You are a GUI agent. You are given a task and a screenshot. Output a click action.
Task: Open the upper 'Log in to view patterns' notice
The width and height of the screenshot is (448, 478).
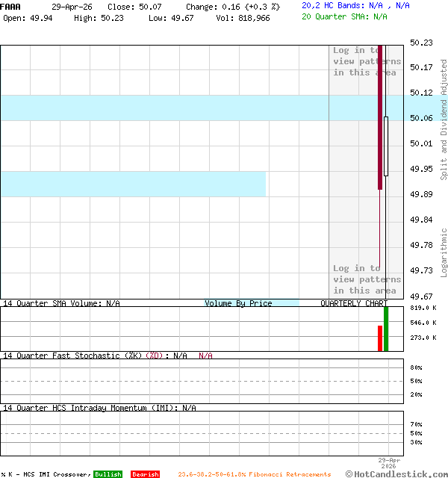367,61
